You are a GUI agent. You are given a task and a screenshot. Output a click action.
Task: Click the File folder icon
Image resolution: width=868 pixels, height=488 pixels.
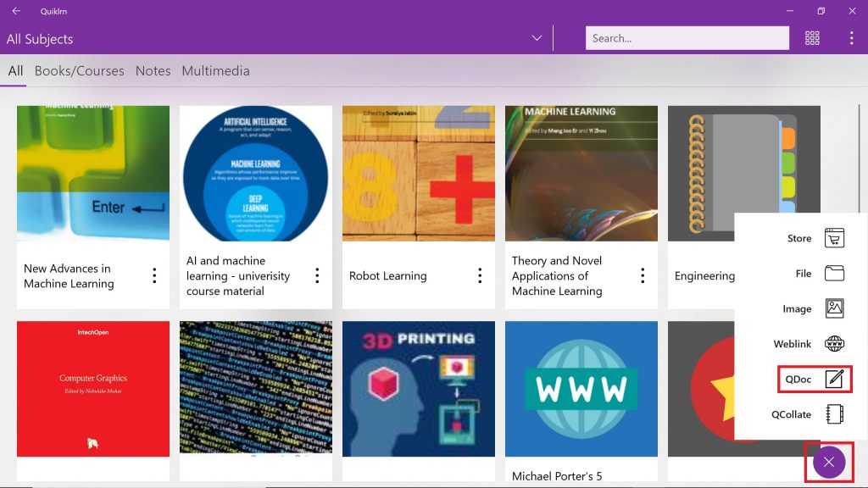834,273
